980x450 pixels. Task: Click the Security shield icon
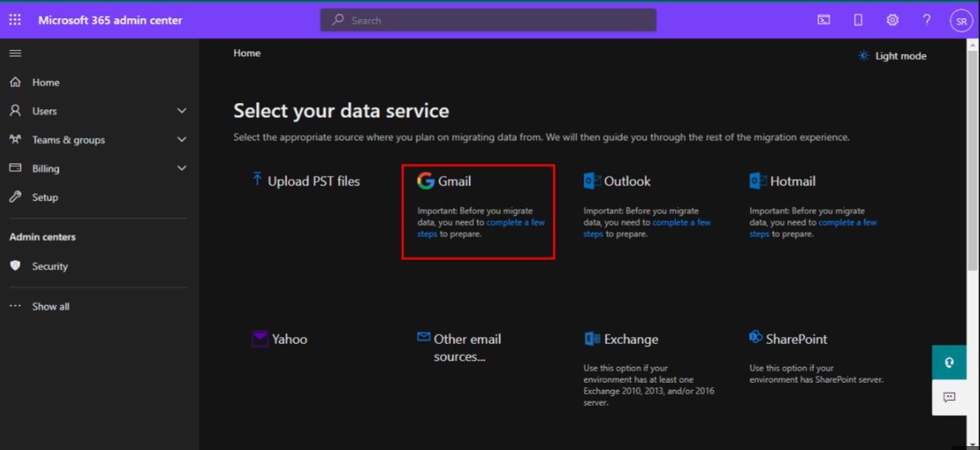[x=15, y=265]
